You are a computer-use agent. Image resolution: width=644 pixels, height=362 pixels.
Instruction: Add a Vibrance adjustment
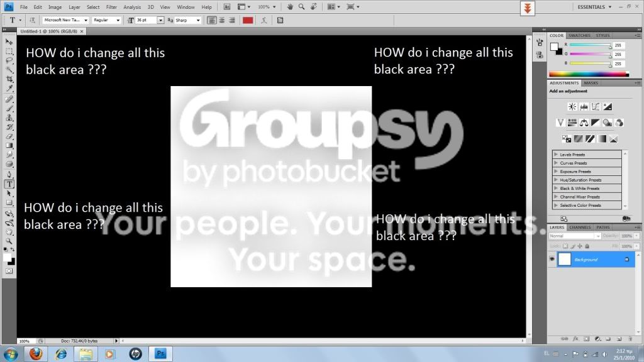560,123
